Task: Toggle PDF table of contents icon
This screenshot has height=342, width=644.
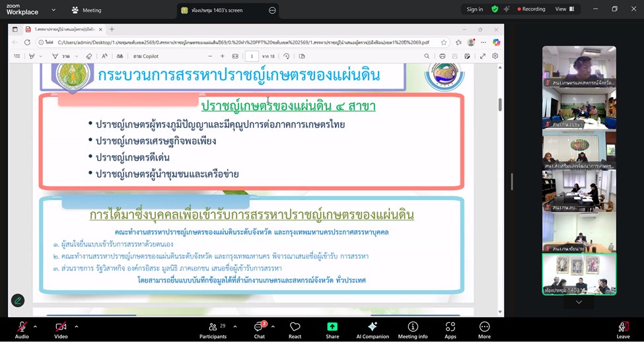Action: [x=17, y=56]
